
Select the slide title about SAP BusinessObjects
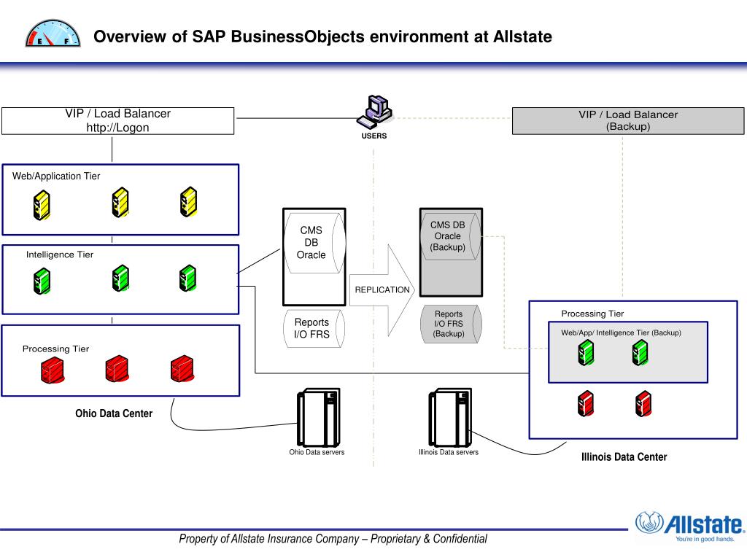pos(322,36)
